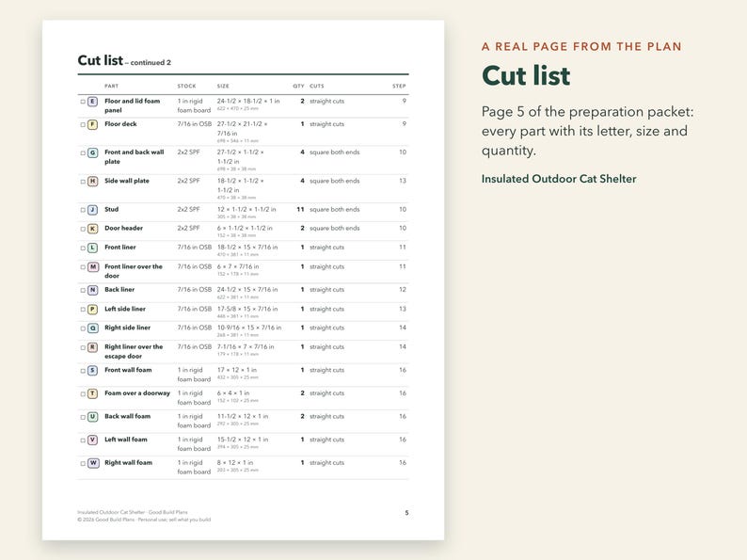Check off Front and back wall plate
The height and width of the screenshot is (560, 747).
(x=83, y=153)
